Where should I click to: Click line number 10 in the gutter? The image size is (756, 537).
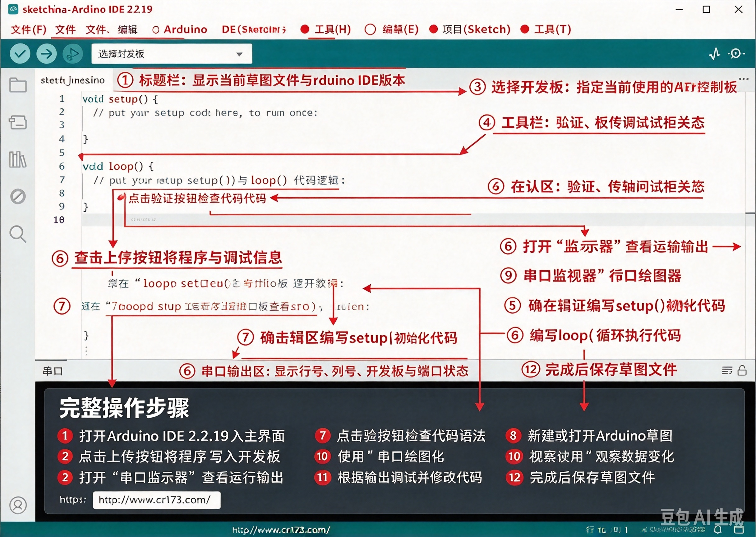coord(59,220)
